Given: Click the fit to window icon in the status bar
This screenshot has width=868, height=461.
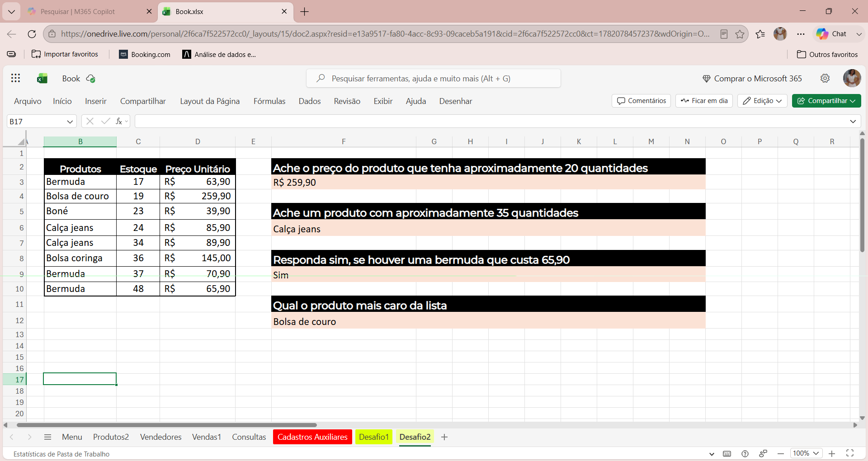Looking at the screenshot, I should 850,453.
